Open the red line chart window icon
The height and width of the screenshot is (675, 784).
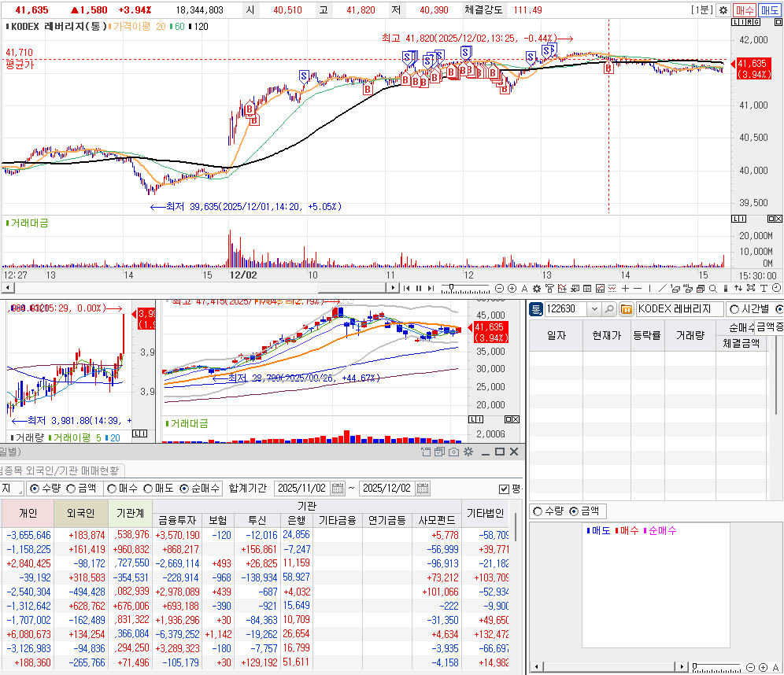pos(600,288)
